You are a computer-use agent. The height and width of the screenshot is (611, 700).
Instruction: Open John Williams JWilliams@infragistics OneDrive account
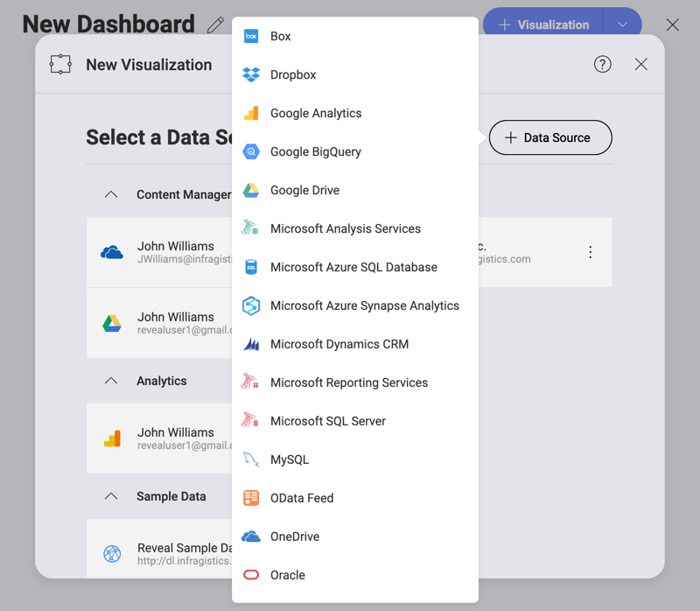(x=159, y=252)
